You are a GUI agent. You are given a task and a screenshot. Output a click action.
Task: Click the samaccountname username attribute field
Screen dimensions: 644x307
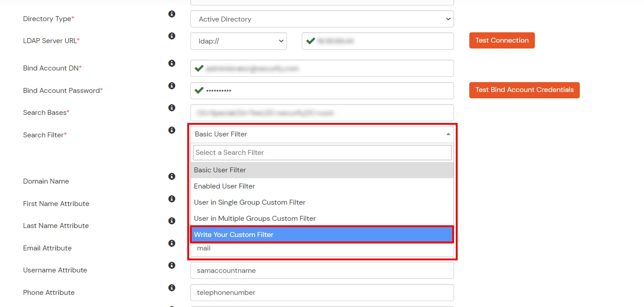(322, 271)
